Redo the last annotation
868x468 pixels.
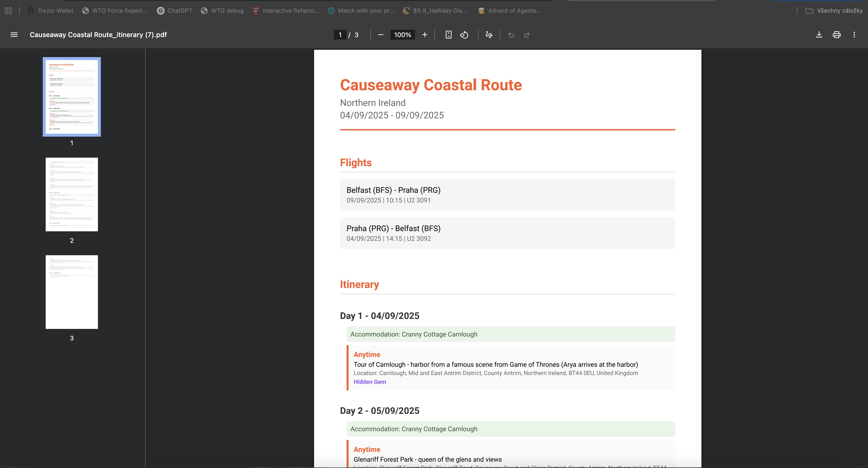(526, 35)
